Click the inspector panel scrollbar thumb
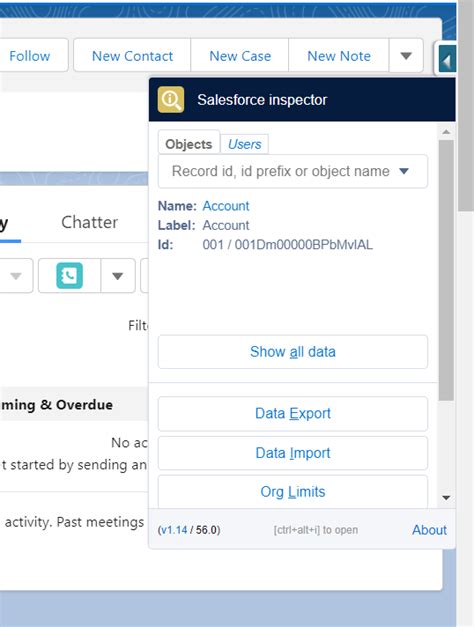 coord(446,270)
